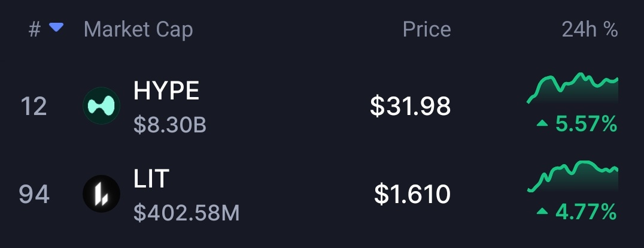
Task: Click LIT's $402.58M market cap value
Action: [x=186, y=213]
